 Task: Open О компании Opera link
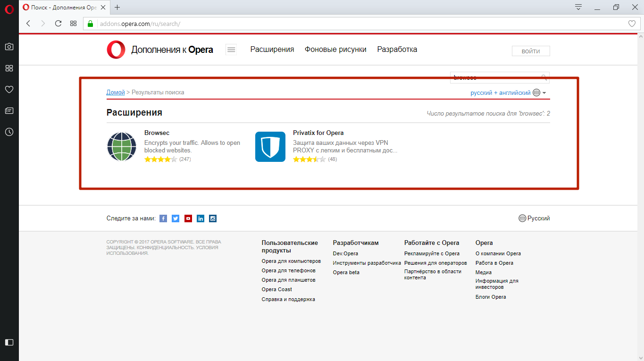pos(498,254)
